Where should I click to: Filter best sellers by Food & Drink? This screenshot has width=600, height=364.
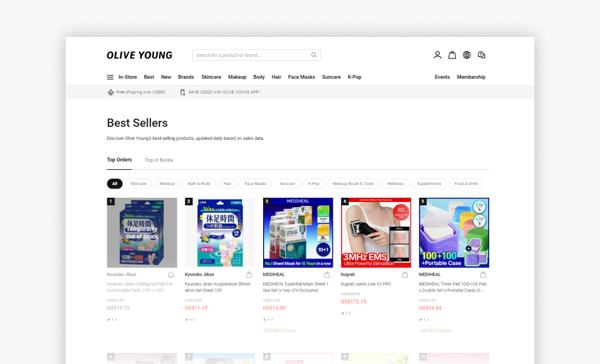tap(466, 184)
